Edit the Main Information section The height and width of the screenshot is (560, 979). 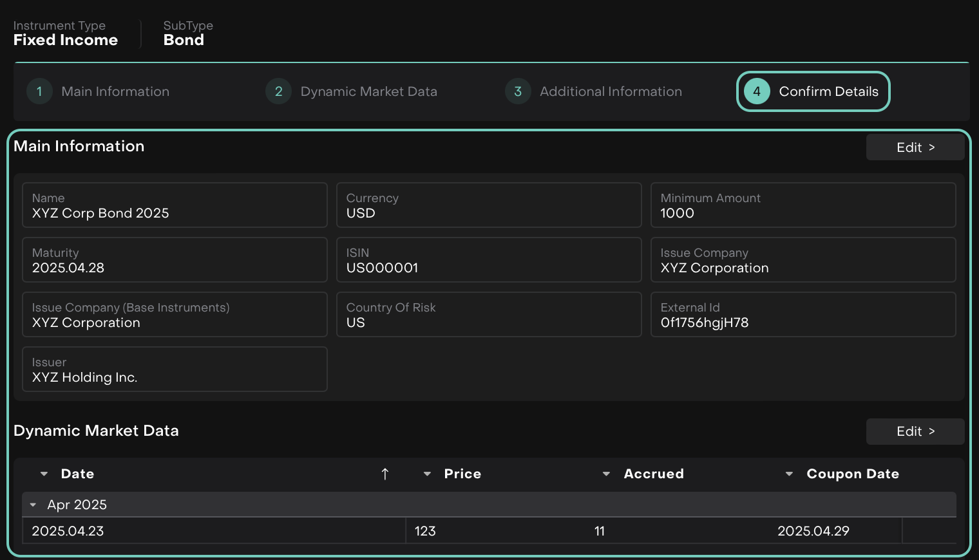(915, 147)
